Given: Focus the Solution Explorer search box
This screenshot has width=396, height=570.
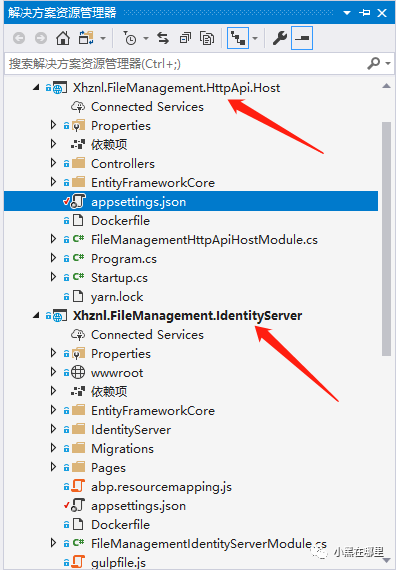Looking at the screenshot, I should (185, 64).
